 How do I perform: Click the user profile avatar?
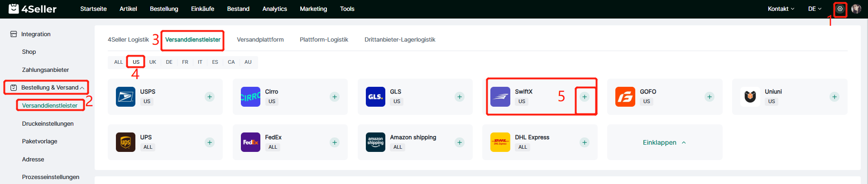[x=856, y=9]
